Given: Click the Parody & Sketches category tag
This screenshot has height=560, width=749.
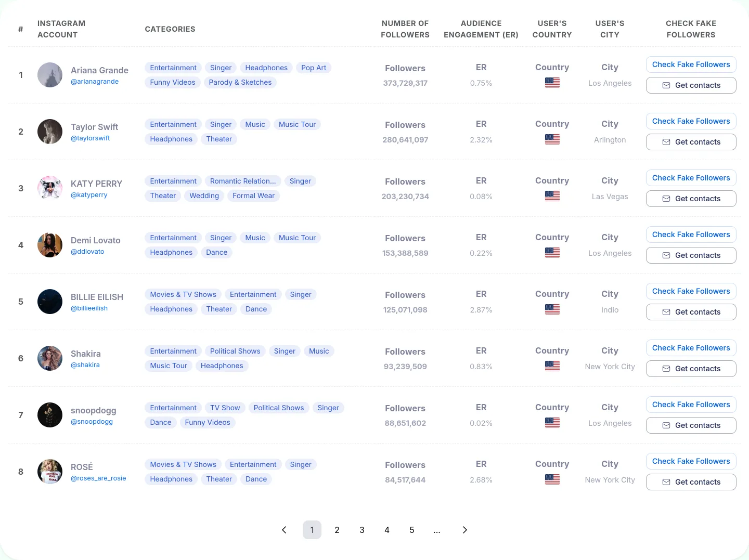Looking at the screenshot, I should (240, 82).
